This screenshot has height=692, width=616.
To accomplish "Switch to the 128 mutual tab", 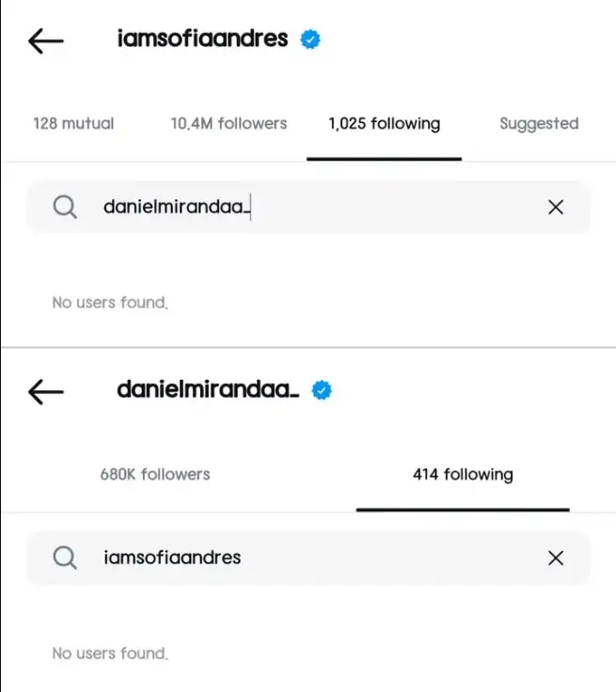I will tap(73, 123).
